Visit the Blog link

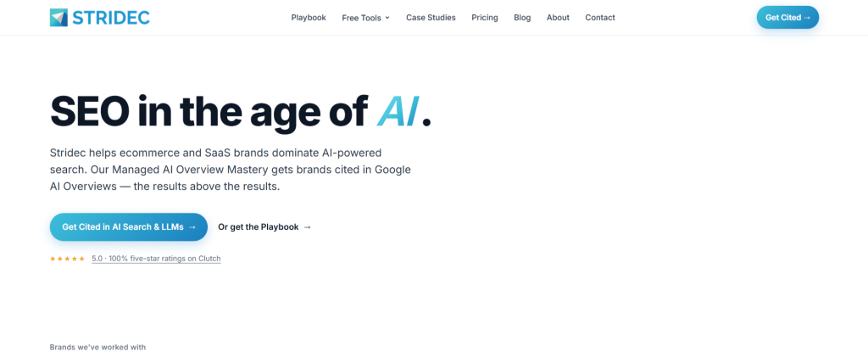522,18
